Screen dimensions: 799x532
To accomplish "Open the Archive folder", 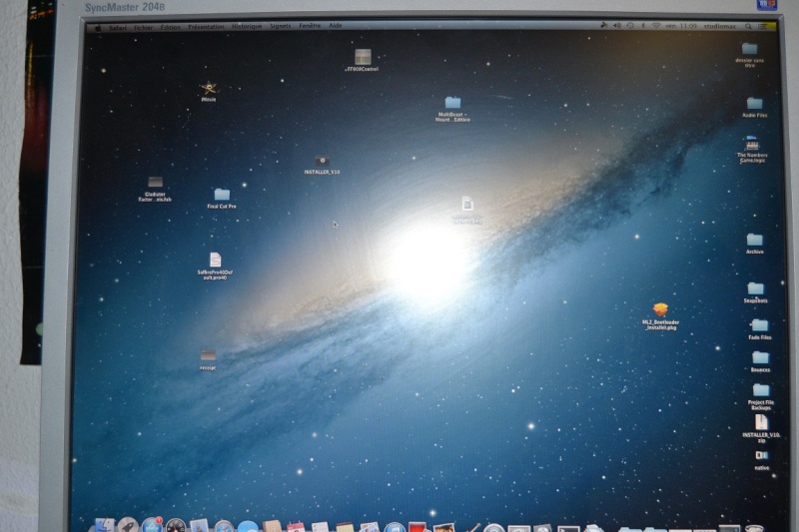I will point(755,240).
